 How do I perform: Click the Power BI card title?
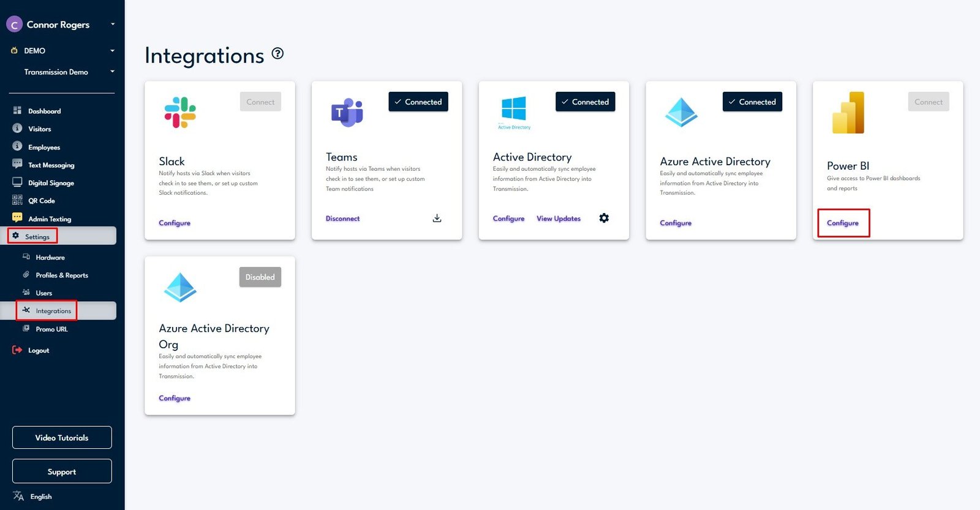848,166
